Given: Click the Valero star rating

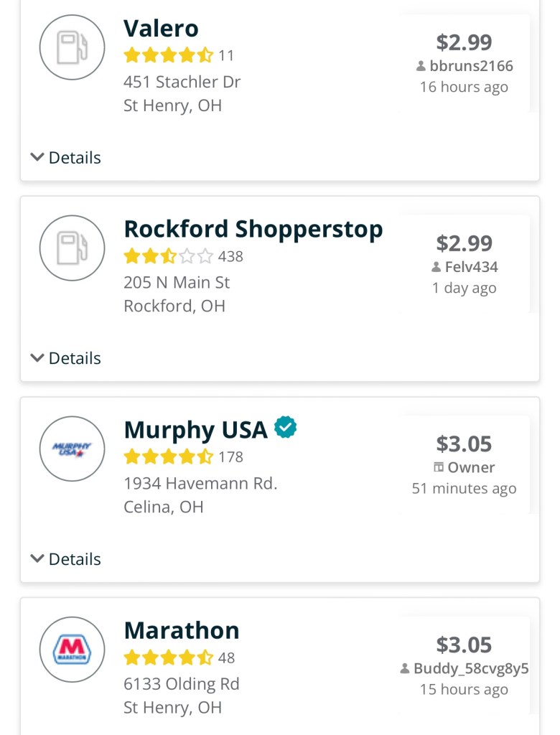Looking at the screenshot, I should (x=168, y=55).
